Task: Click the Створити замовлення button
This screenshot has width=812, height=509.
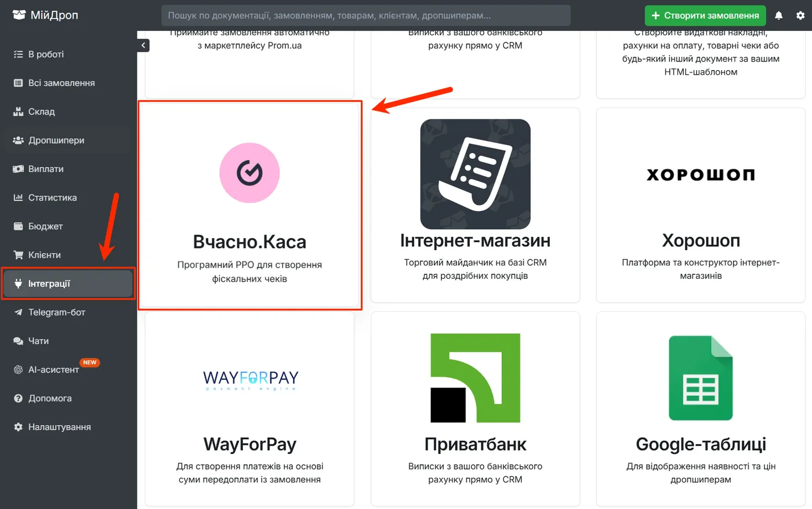Action: click(x=705, y=16)
